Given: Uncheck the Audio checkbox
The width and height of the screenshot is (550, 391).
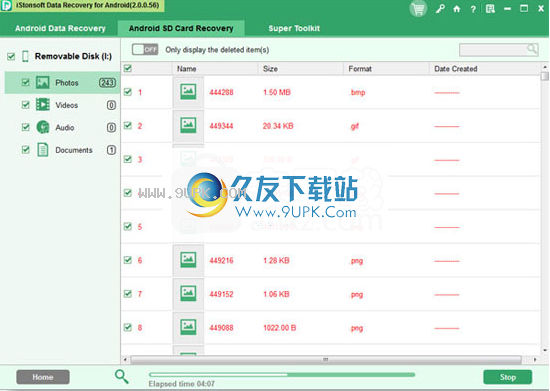Looking at the screenshot, I should pos(25,127).
